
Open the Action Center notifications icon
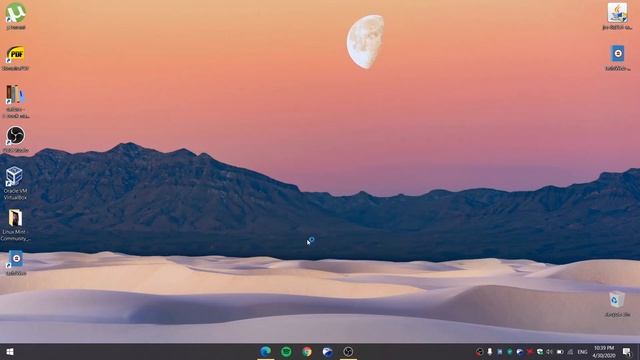(627, 352)
